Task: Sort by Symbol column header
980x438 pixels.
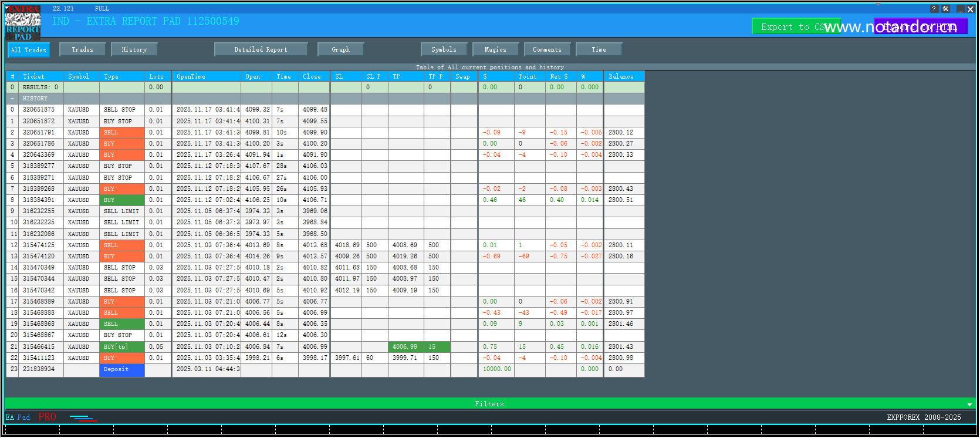Action: point(82,76)
